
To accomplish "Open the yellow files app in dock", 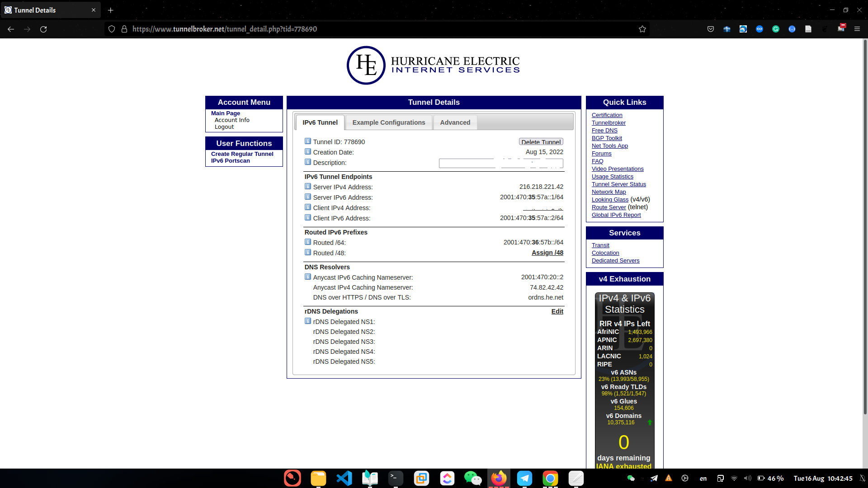I will (318, 478).
